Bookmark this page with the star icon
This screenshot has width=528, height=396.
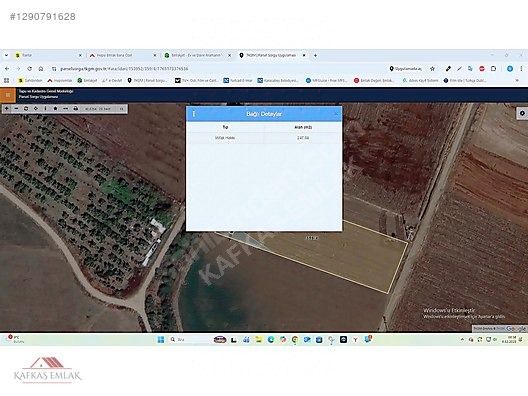(x=432, y=69)
